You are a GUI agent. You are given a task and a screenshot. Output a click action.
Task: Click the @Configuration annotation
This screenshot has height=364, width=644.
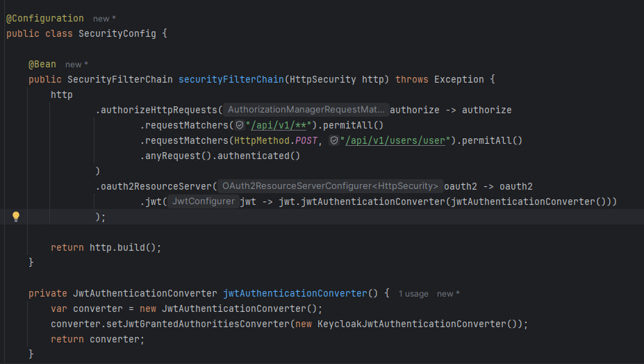click(x=44, y=19)
